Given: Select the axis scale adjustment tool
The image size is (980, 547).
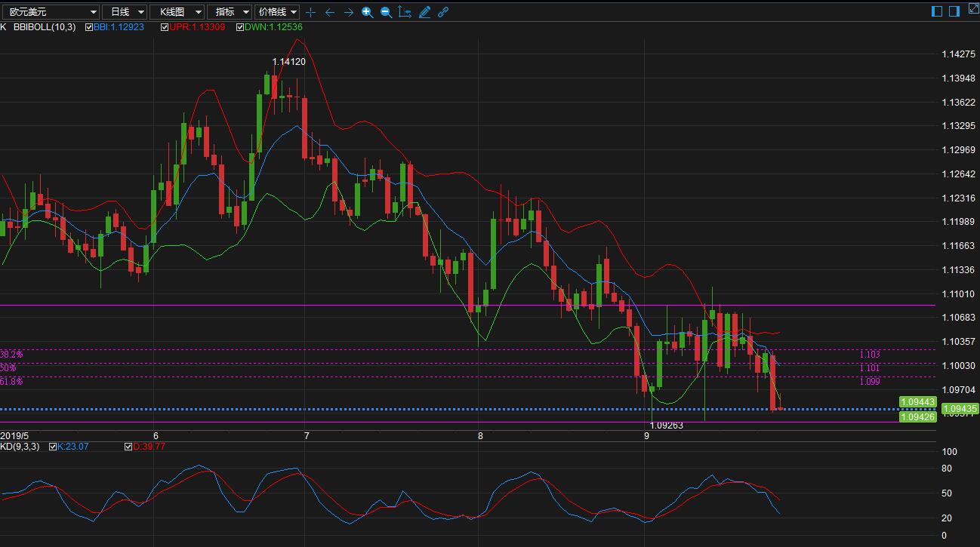Looking at the screenshot, I should pos(405,12).
